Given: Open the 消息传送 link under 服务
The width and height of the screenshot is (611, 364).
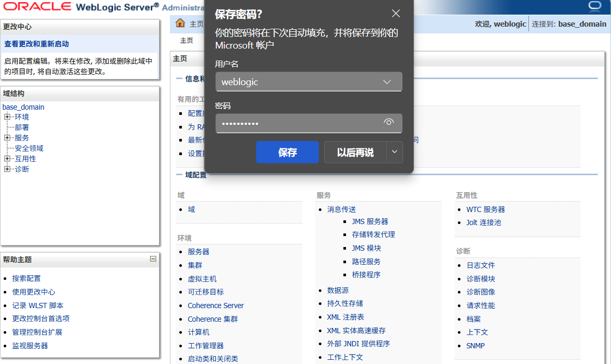Looking at the screenshot, I should (342, 209).
